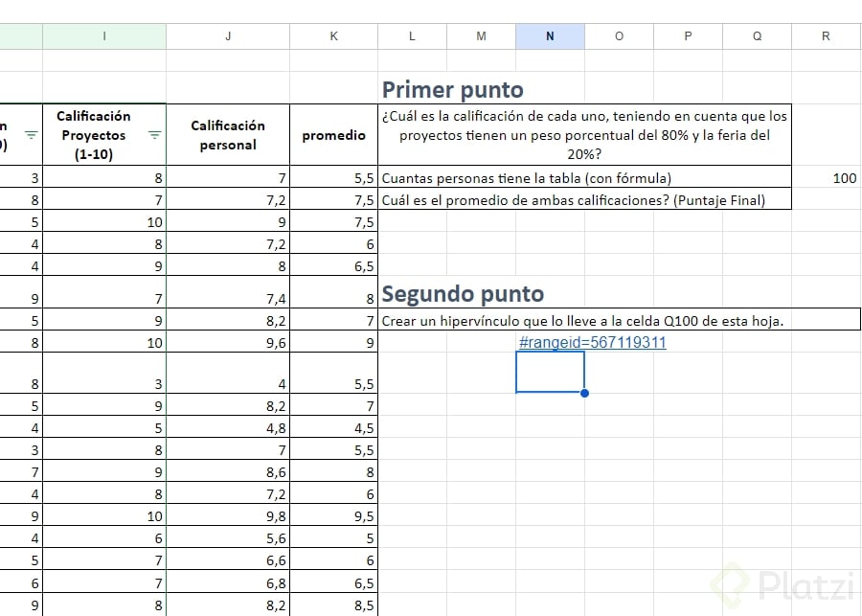
Task: Select column Q header
Action: (x=757, y=36)
